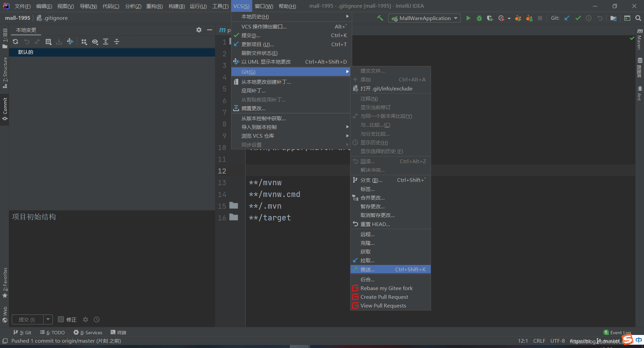Image resolution: width=644 pixels, height=348 pixels.
Task: Open the 文件(F) menu in the menu bar
Action: [x=22, y=6]
